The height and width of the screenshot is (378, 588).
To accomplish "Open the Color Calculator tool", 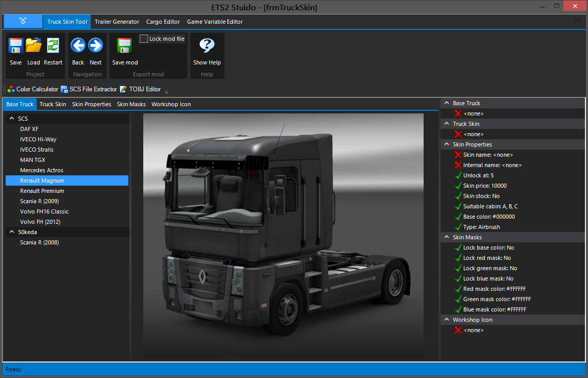I will tap(33, 89).
